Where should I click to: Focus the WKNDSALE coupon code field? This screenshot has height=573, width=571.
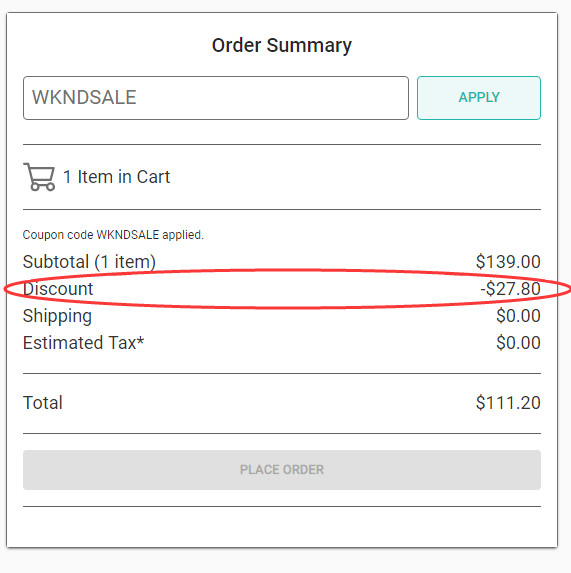216,98
